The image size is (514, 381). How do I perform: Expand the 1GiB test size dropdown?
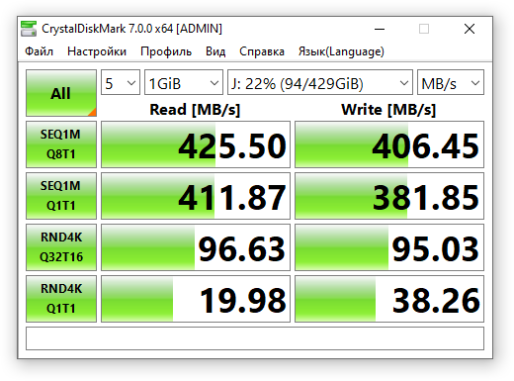pos(183,82)
